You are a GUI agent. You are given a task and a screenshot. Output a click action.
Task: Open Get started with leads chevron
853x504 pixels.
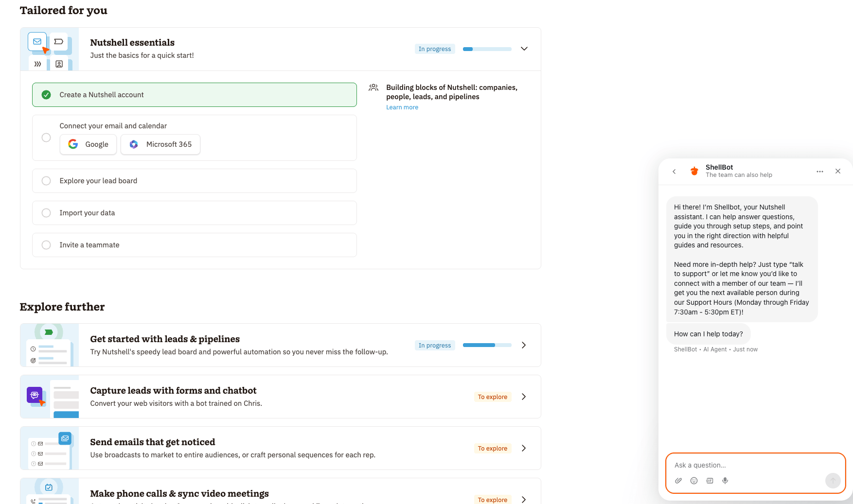tap(524, 345)
